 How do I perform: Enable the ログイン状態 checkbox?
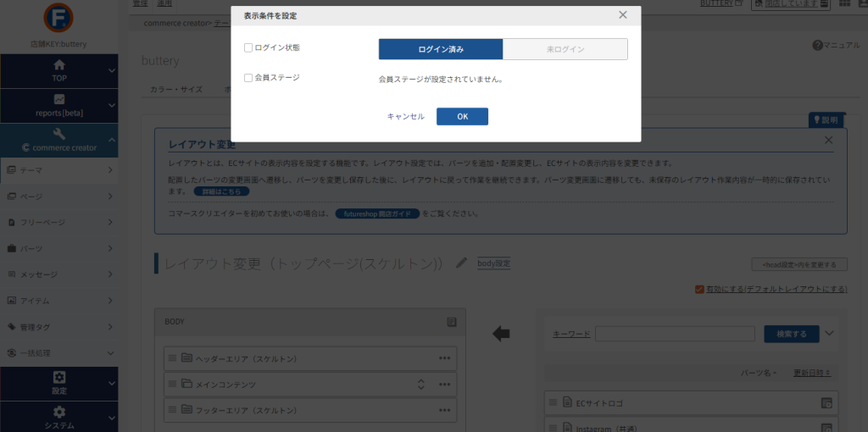(248, 48)
